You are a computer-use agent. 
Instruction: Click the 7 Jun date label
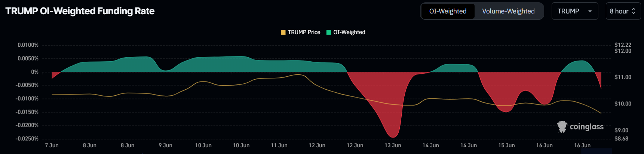click(52, 145)
